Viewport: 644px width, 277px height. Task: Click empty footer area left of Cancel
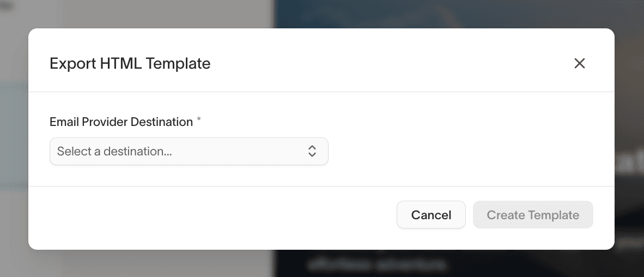(x=218, y=215)
